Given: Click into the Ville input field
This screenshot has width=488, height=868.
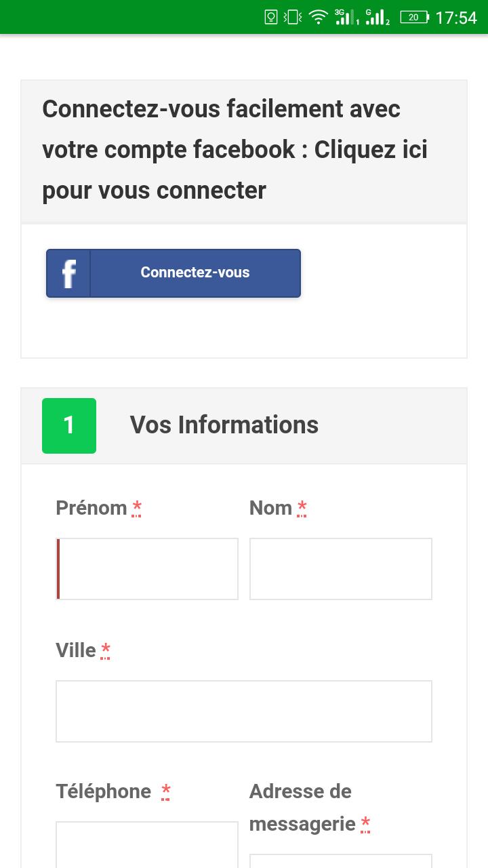Looking at the screenshot, I should pos(243,711).
